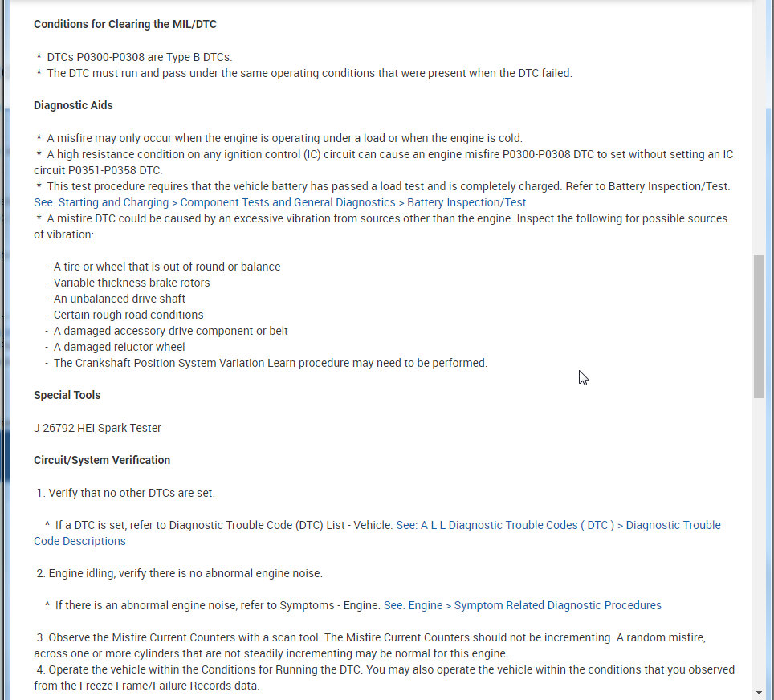Click the tire or wheel out of round item
This screenshot has width=774, height=700.
[x=167, y=267]
